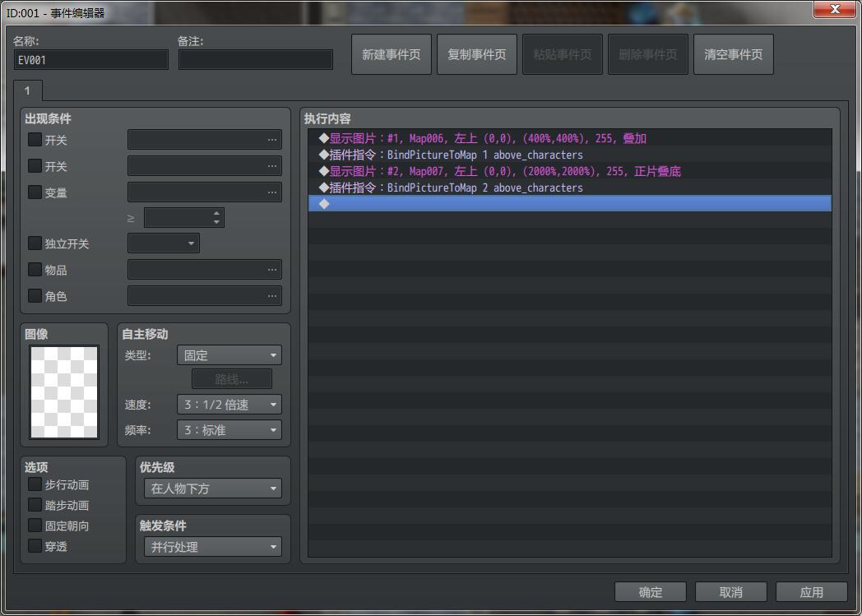862x616 pixels.
Task: Click the disabled 路线... button
Action: tap(231, 379)
